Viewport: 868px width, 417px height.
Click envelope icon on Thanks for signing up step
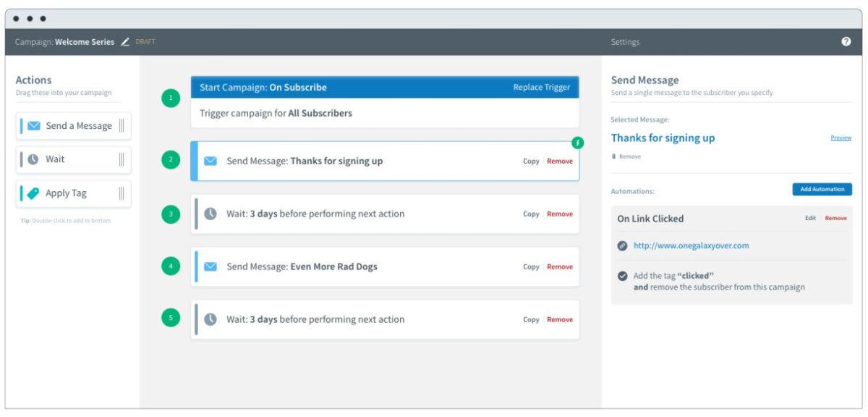210,161
